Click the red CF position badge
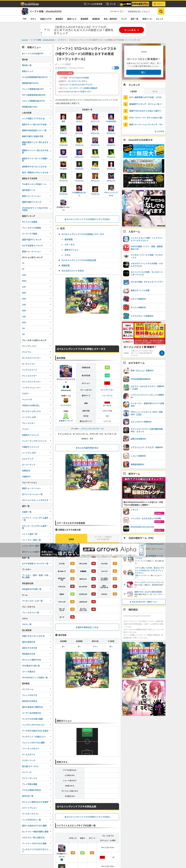This screenshot has height=868, width=186. click(107, 383)
